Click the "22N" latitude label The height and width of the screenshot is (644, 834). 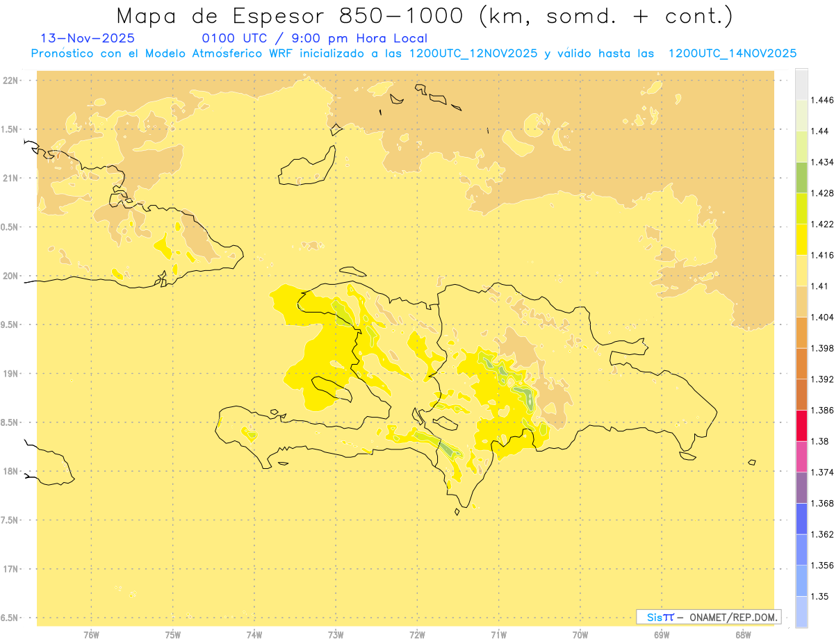tap(11, 81)
